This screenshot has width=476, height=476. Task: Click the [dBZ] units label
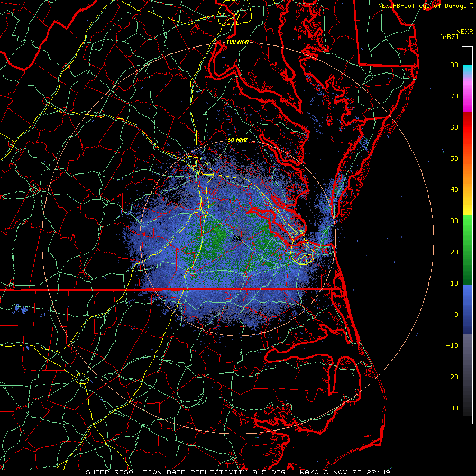(449, 36)
